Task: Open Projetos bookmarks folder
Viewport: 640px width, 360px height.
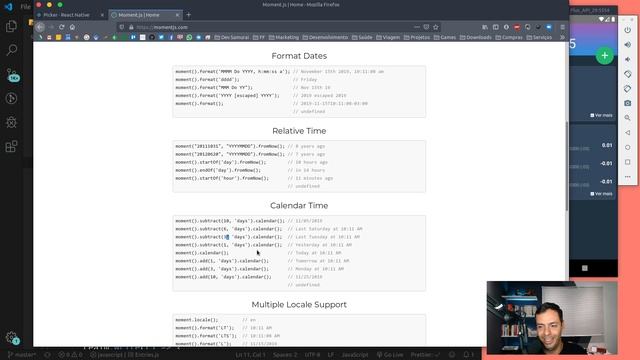Action: point(417,37)
